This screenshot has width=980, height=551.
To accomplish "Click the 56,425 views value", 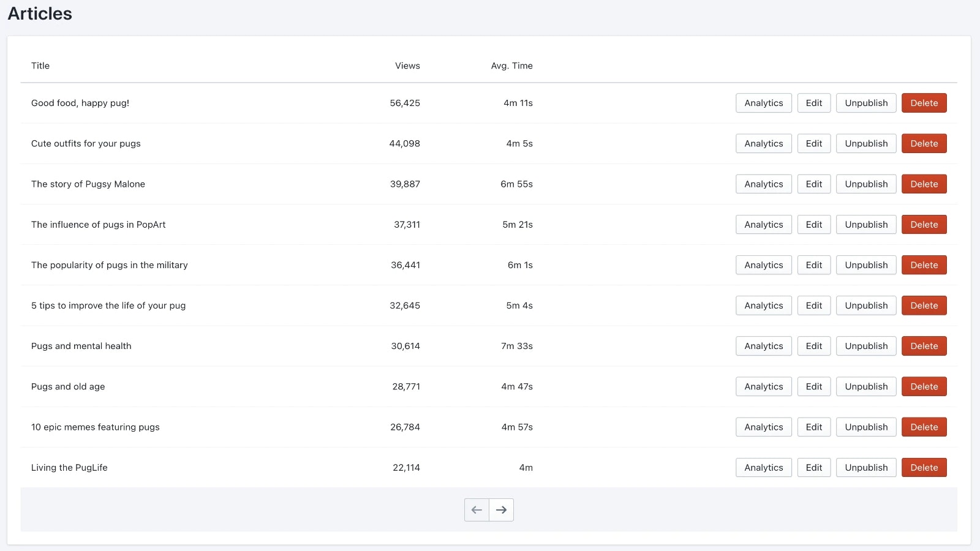I will (405, 103).
